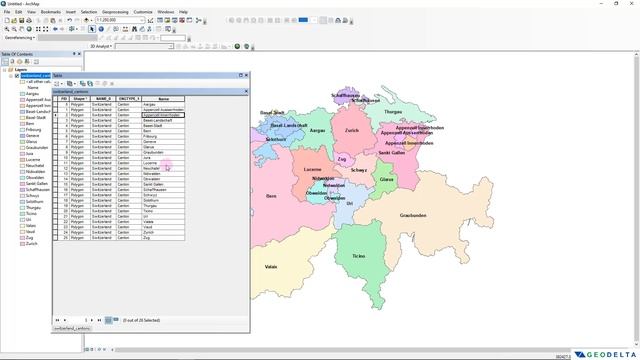
Task: Print the map
Action: [x=29, y=20]
